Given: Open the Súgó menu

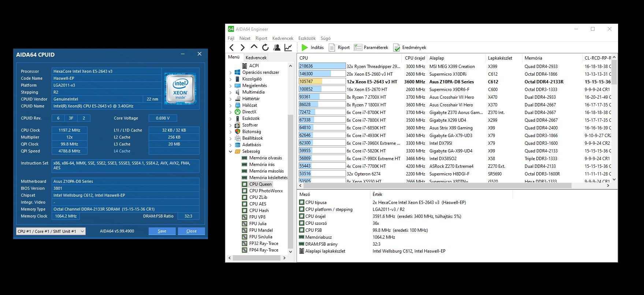Looking at the screenshot, I should pyautogui.click(x=325, y=38).
